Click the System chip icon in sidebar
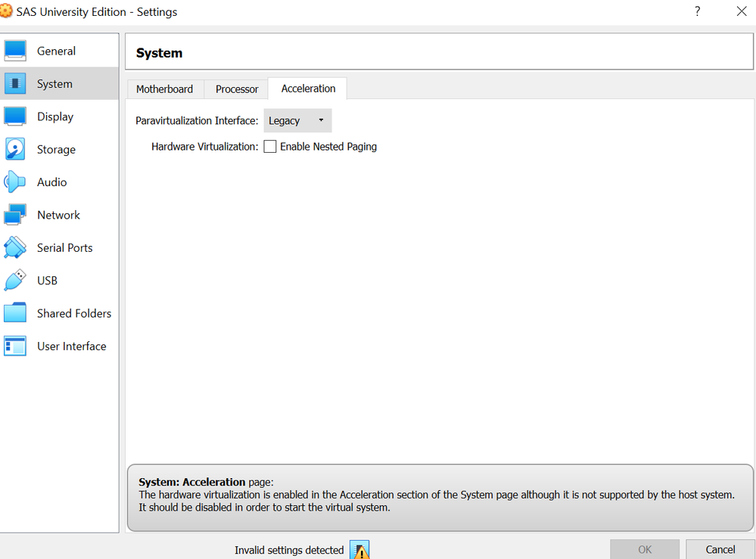 [15, 83]
